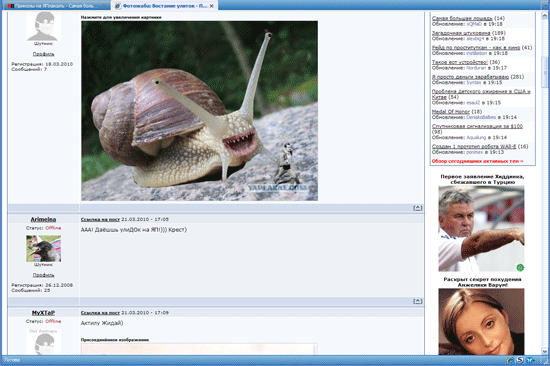Click the ЯП favicon on the first tab
The width and height of the screenshot is (550, 366).
[x=11, y=6]
